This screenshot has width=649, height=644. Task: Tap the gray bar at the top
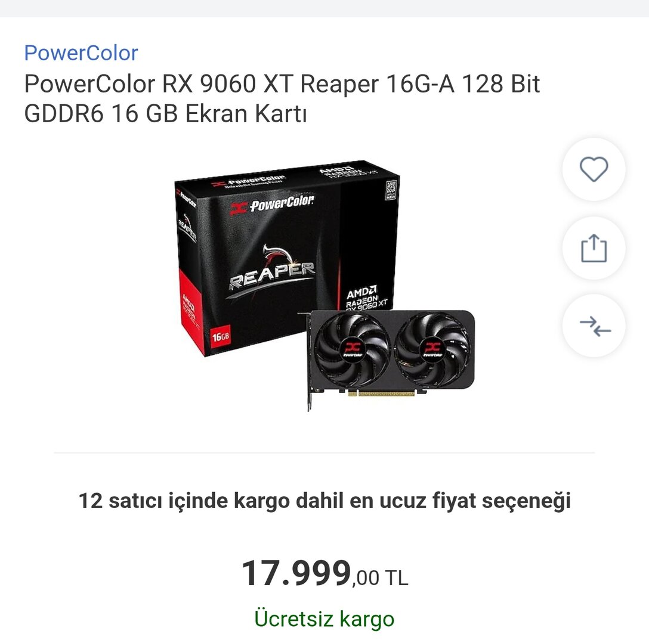324,8
